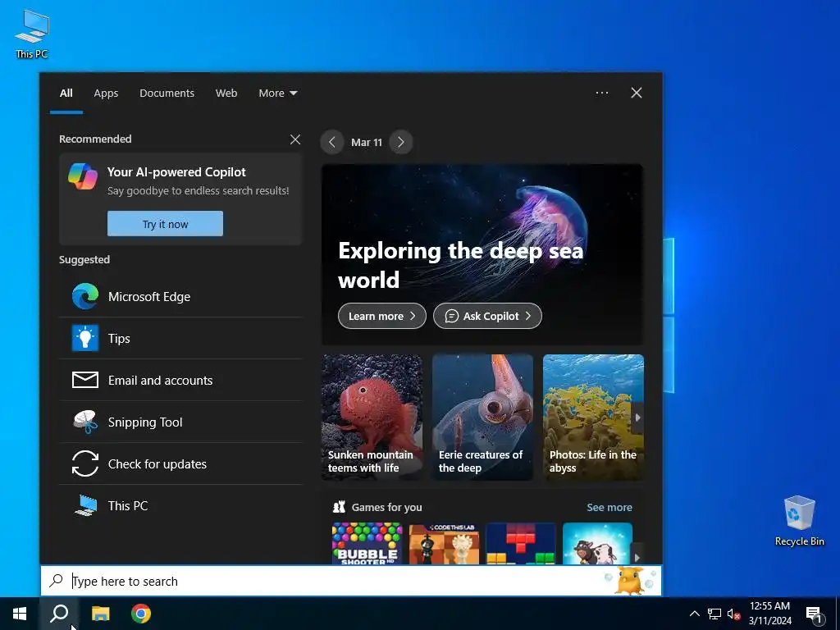This screenshot has height=630, width=840.
Task: Open the chess game thumbnail
Action: tap(444, 543)
